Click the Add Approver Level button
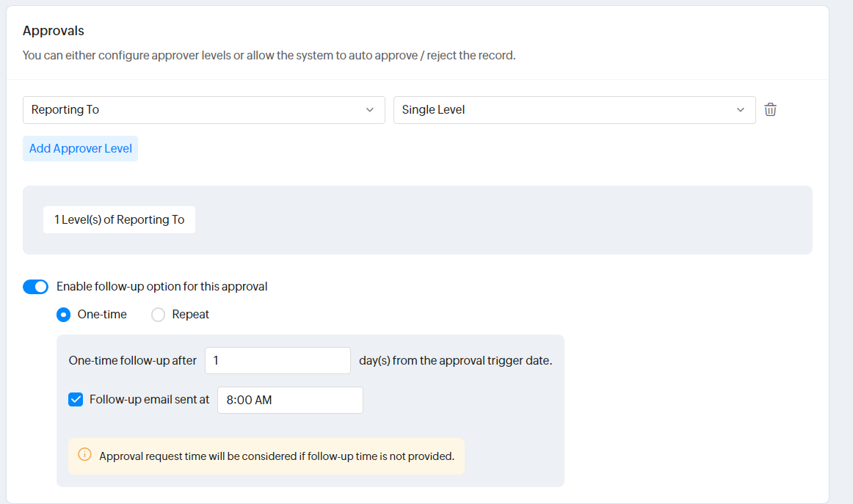853x504 pixels. coord(81,148)
